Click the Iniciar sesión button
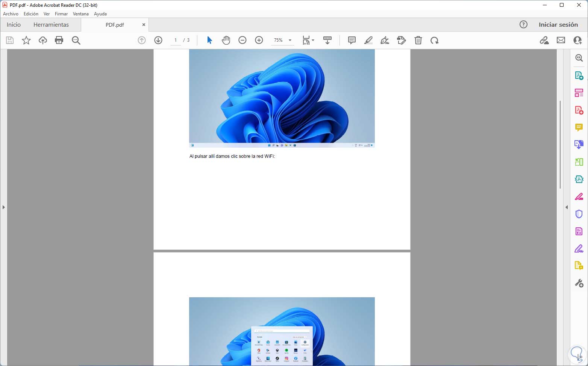588x366 pixels. pos(558,24)
